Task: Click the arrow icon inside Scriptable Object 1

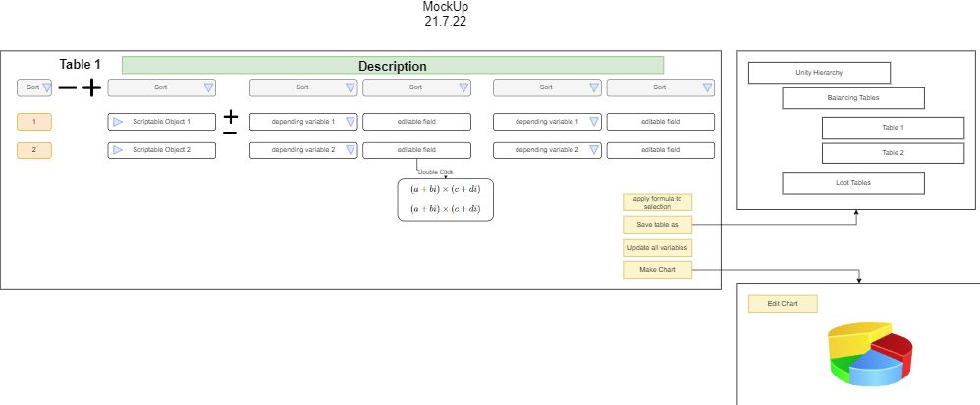Action: tap(118, 122)
